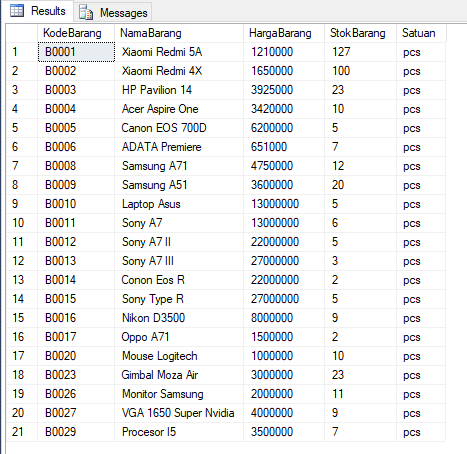This screenshot has width=467, height=454.
Task: Select the HargaBarang column header
Action: [284, 33]
